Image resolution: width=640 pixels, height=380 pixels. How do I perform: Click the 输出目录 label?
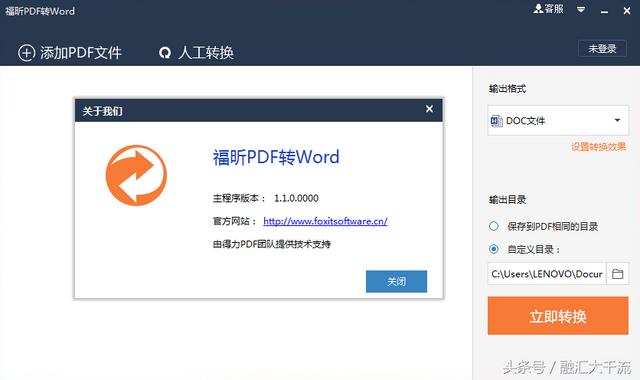(x=507, y=200)
